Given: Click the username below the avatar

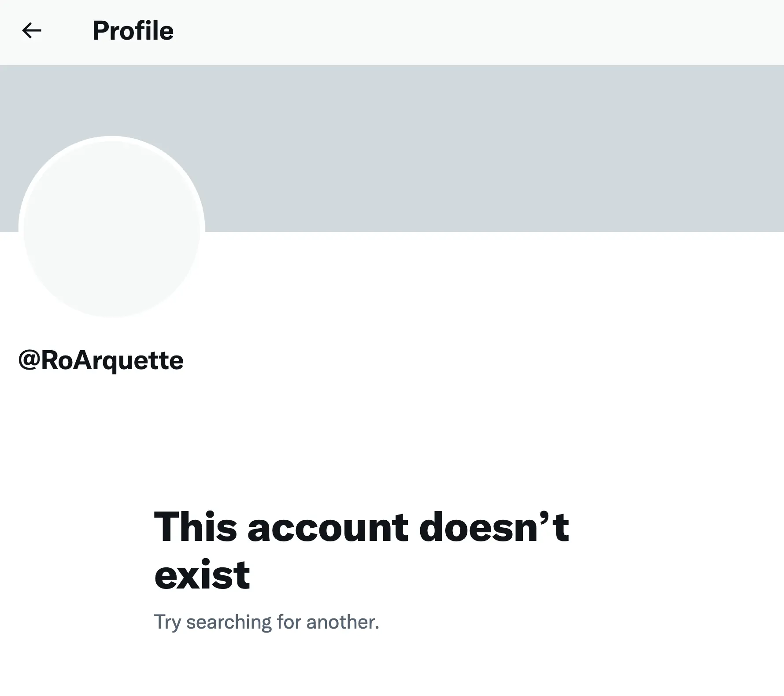Looking at the screenshot, I should [101, 360].
